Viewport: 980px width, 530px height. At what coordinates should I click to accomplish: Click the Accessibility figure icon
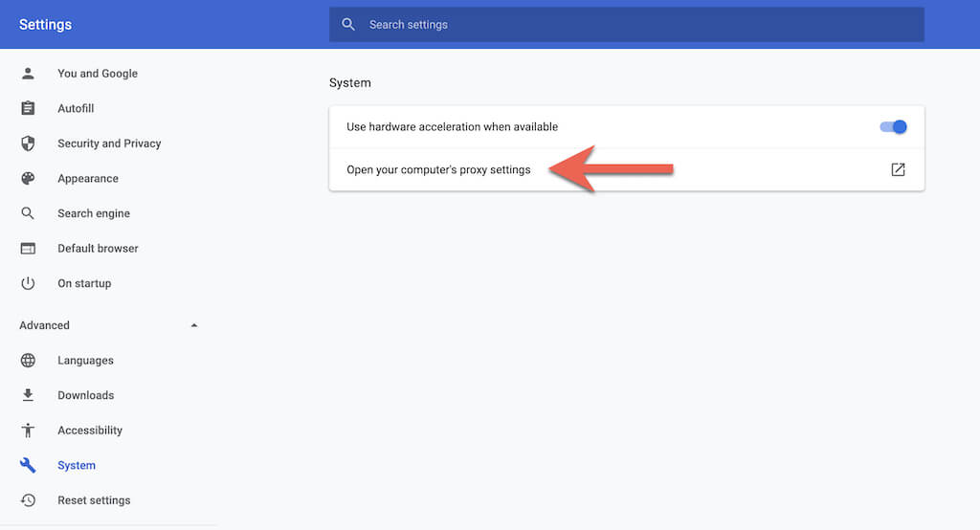point(28,431)
